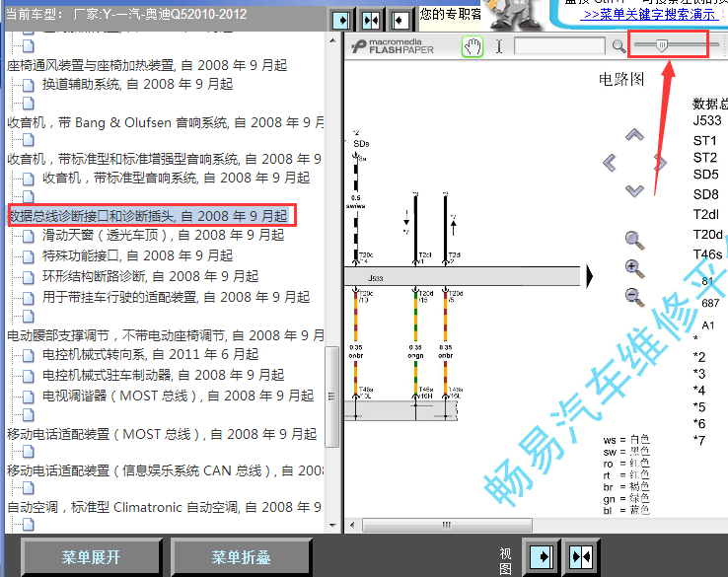Click the bottom split-view button

tap(581, 556)
